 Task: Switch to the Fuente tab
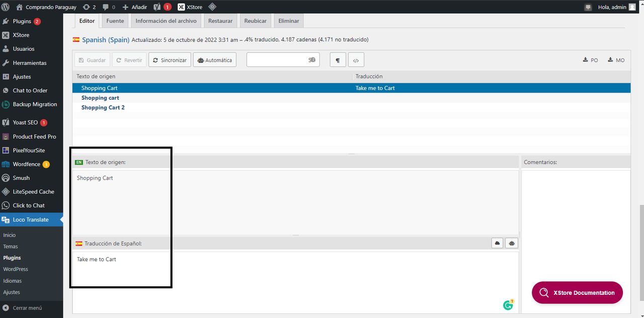[x=115, y=21]
